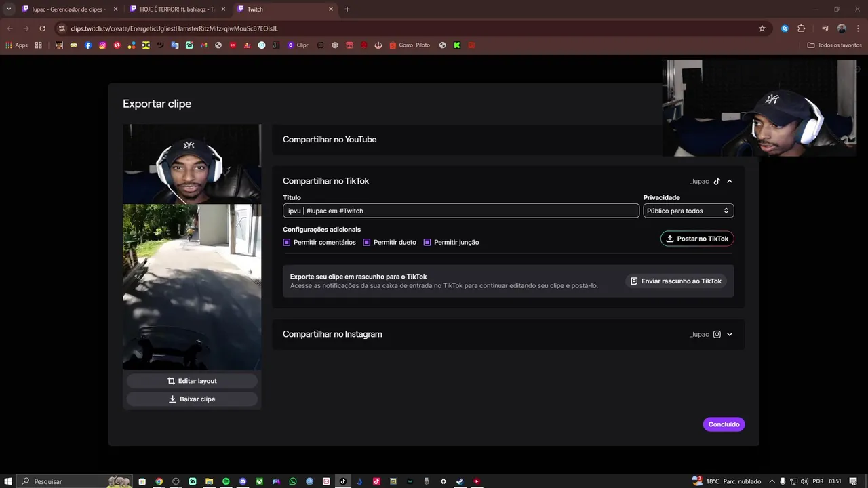Image resolution: width=868 pixels, height=488 pixels.
Task: Open the Gorro Piloto bookmark
Action: click(409, 45)
